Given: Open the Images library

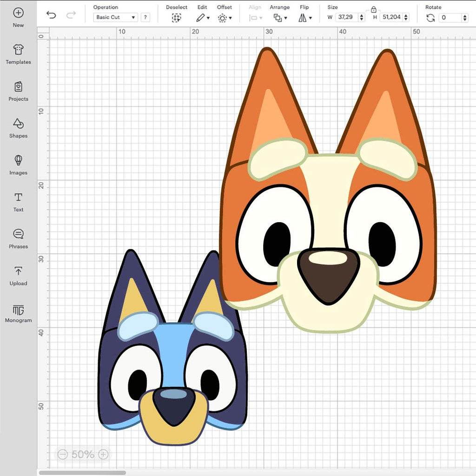Looking at the screenshot, I should (18, 165).
